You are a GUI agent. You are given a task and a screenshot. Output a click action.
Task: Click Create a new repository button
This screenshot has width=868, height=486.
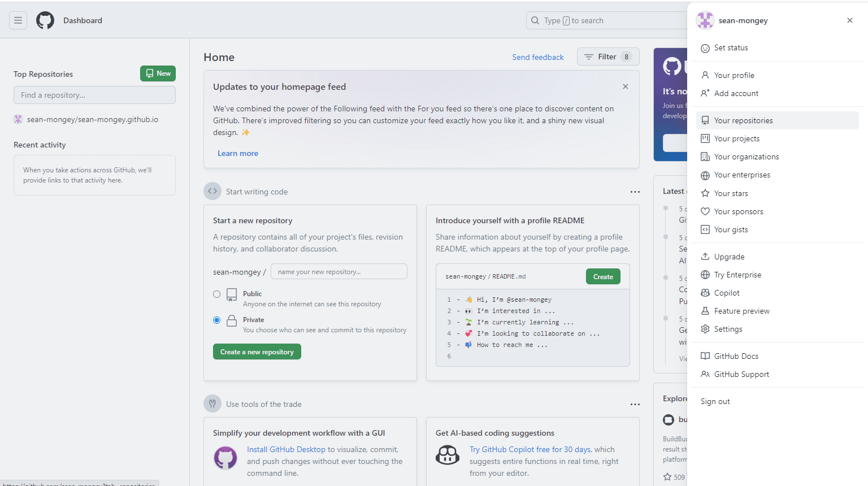pyautogui.click(x=257, y=352)
